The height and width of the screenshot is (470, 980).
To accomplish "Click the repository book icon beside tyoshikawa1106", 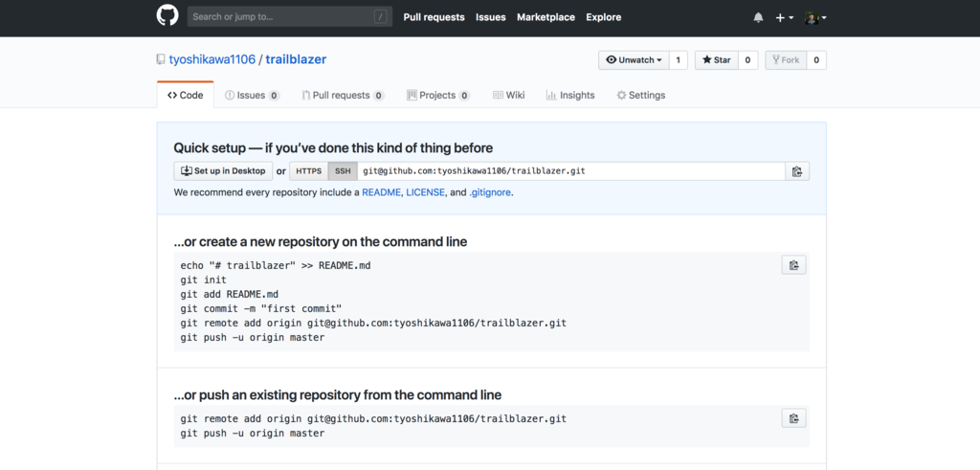I will [x=161, y=60].
